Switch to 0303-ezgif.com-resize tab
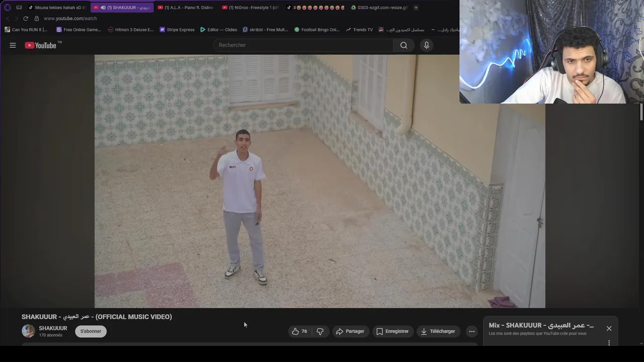The image size is (644, 362). click(x=379, y=8)
